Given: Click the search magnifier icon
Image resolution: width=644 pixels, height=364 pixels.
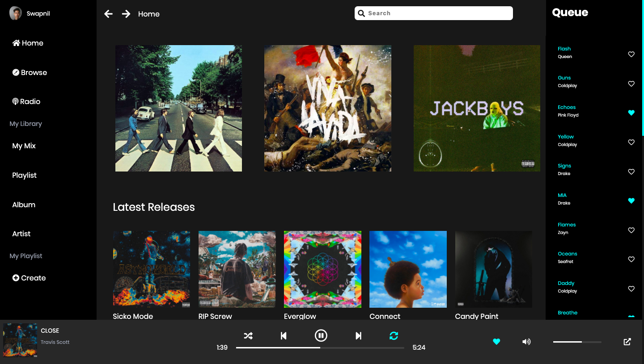Looking at the screenshot, I should (x=361, y=13).
